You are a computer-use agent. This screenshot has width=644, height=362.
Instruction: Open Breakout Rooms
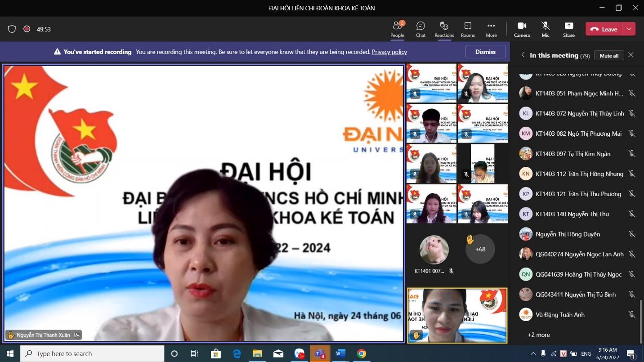click(x=468, y=29)
